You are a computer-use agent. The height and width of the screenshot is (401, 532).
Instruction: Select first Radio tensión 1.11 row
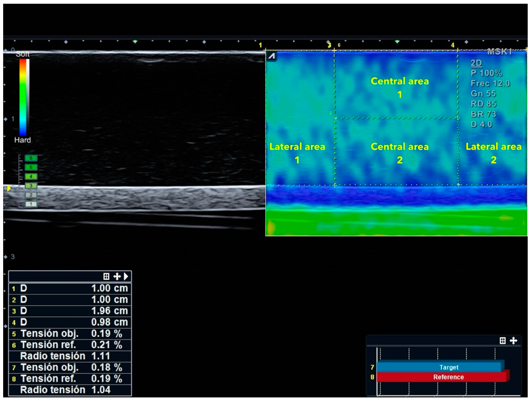[x=70, y=356]
